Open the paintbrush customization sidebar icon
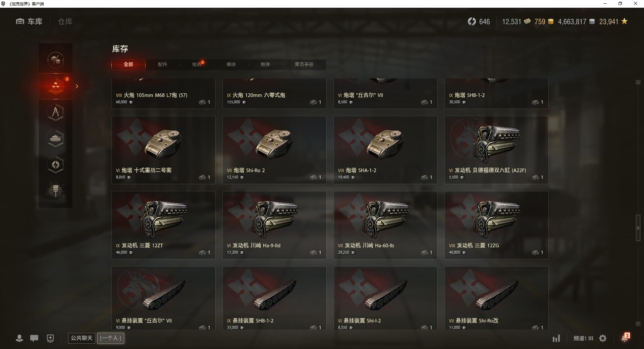The image size is (644, 349). click(56, 191)
